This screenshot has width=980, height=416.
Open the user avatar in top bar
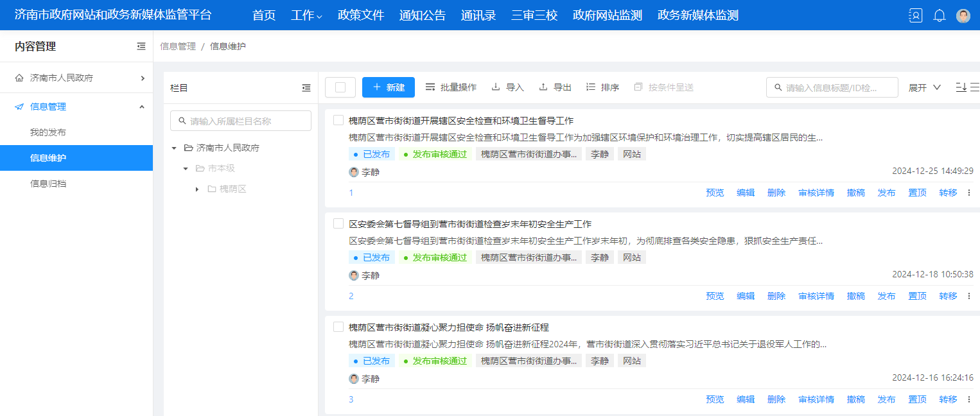pyautogui.click(x=963, y=16)
